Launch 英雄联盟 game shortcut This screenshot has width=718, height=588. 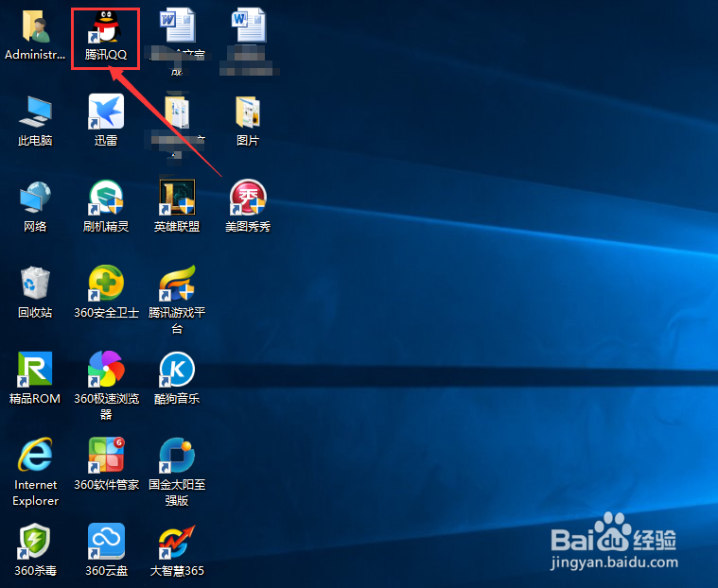[x=177, y=198]
